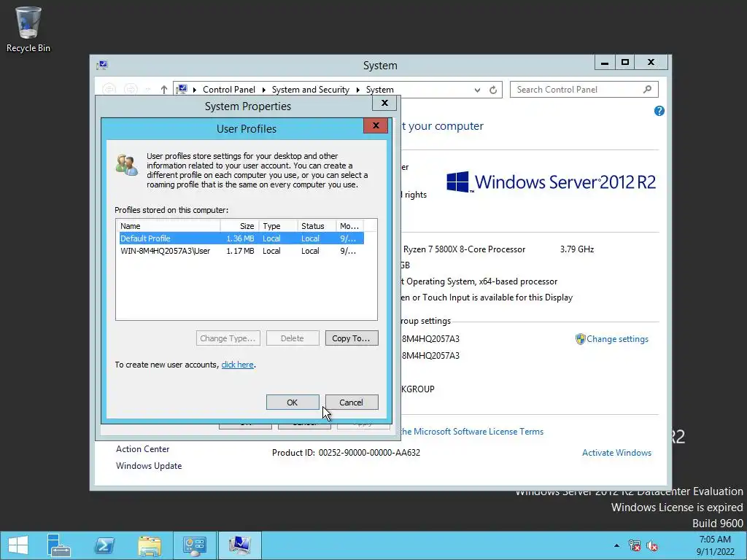Close the System Properties dialog
The width and height of the screenshot is (747, 560).
[384, 103]
